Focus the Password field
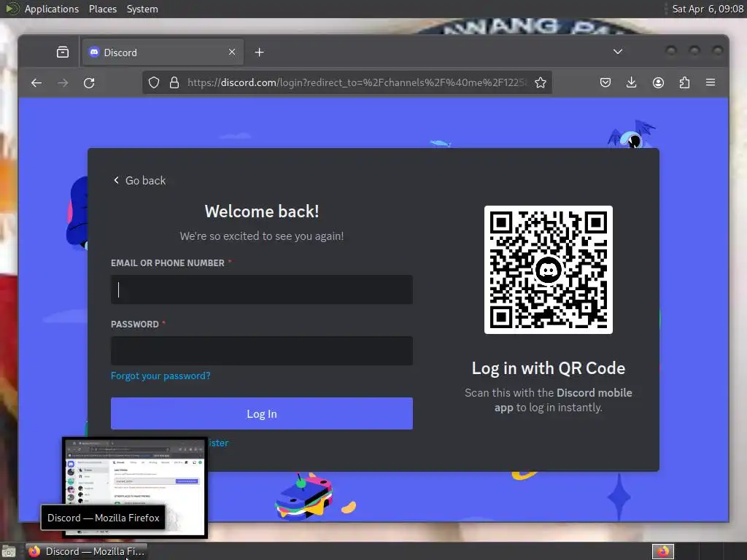The height and width of the screenshot is (560, 747). 262,351
